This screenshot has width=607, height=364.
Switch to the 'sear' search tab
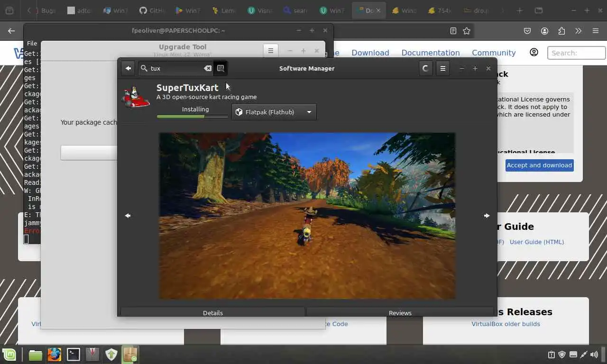pos(295,10)
